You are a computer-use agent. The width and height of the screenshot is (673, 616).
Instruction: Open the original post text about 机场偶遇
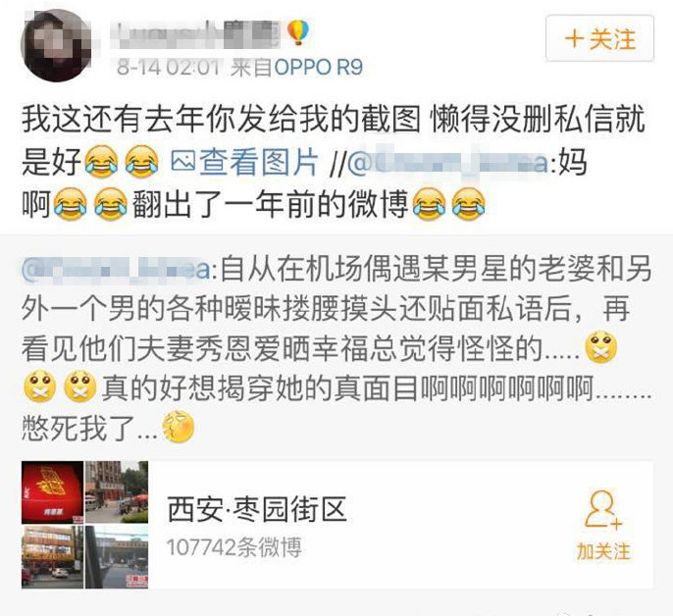(x=336, y=347)
